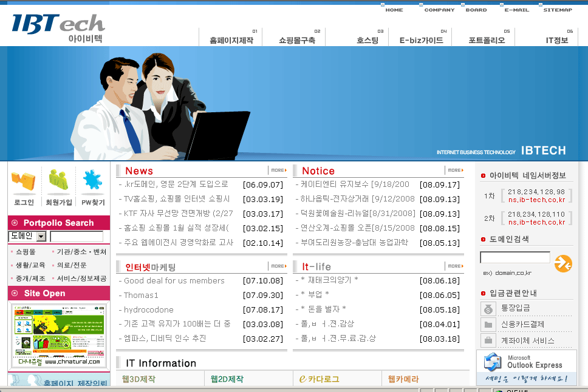The width and height of the screenshot is (588, 392).
Task: Click the orange domain search arrow button
Action: (x=563, y=263)
